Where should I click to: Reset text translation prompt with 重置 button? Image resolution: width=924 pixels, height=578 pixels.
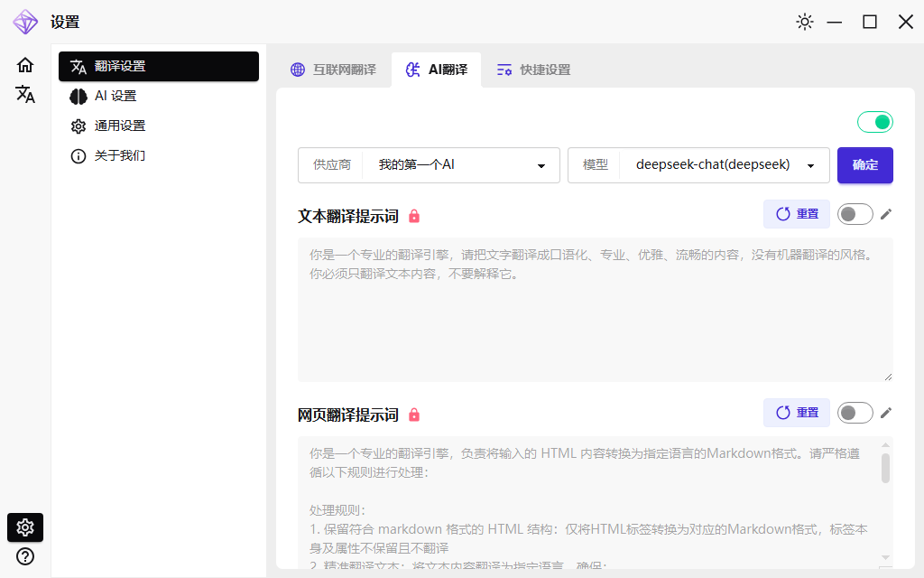796,214
